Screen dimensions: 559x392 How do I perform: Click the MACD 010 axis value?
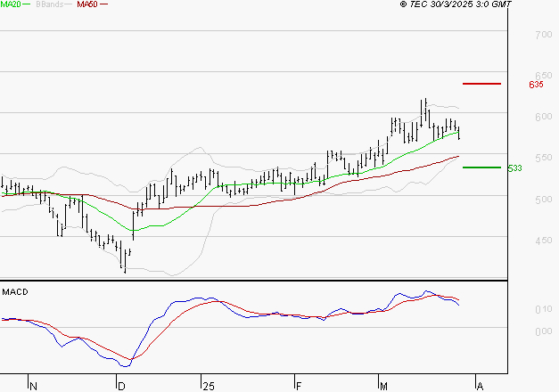(543, 309)
